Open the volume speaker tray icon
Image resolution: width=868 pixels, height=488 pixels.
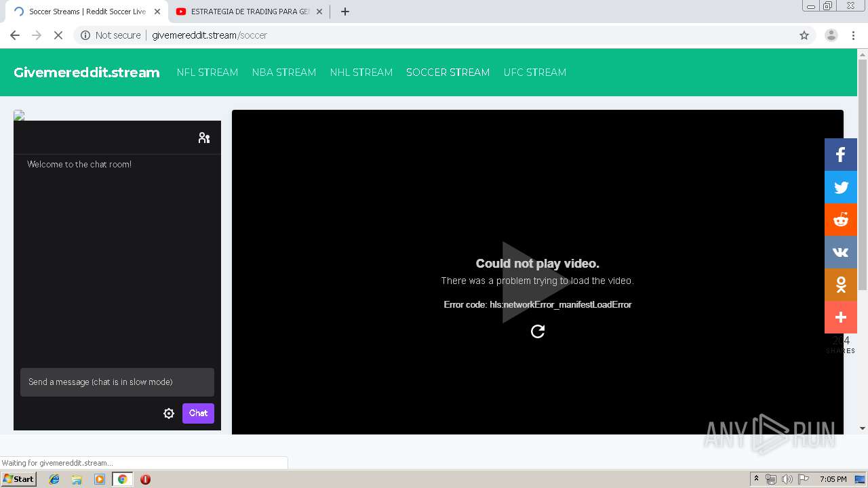(x=787, y=479)
